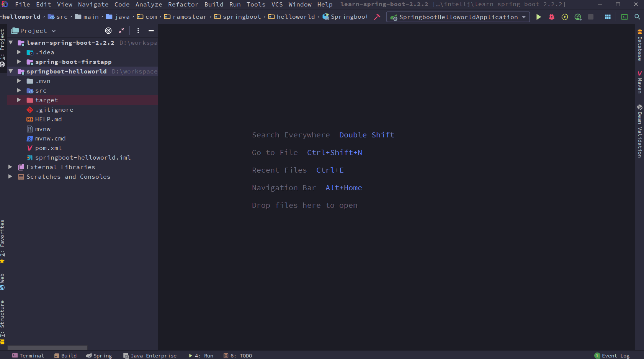The width and height of the screenshot is (644, 359).
Task: Open the run configurations dropdown
Action: click(524, 17)
